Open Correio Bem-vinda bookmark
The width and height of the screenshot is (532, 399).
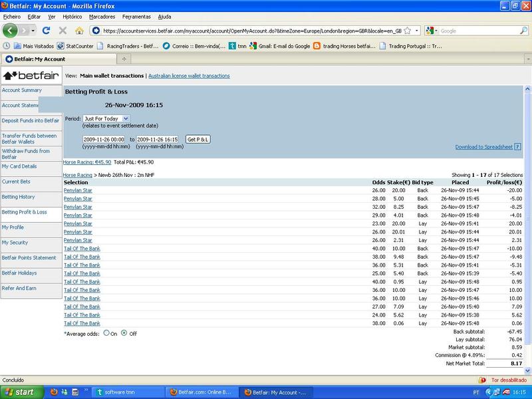click(x=194, y=46)
